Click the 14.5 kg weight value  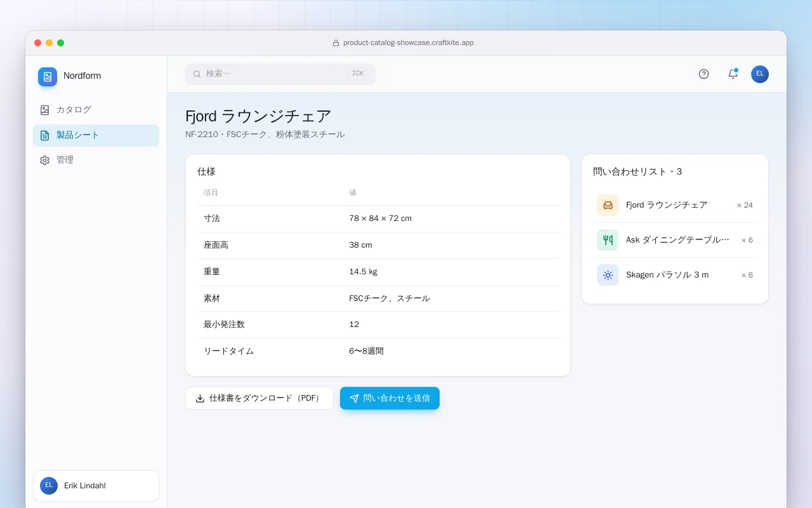point(363,272)
